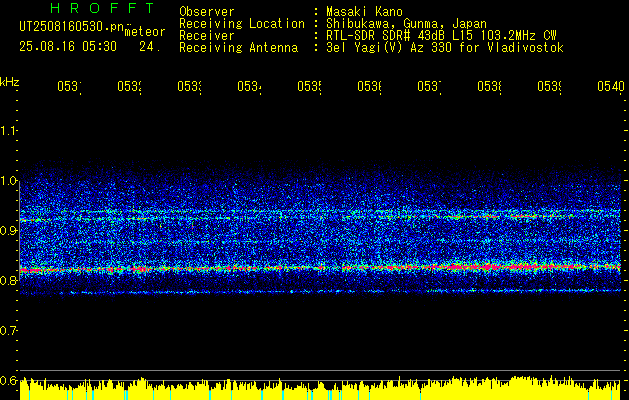The width and height of the screenshot is (629, 400).
Task: Click the 0.6 kHz axis label
Action: click(8, 380)
